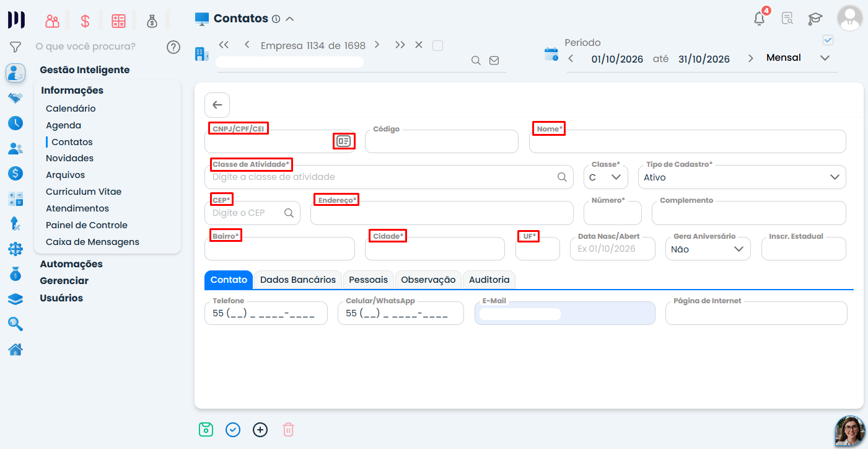The height and width of the screenshot is (449, 868).
Task: Expand the Gerenciar section
Action: (x=64, y=281)
